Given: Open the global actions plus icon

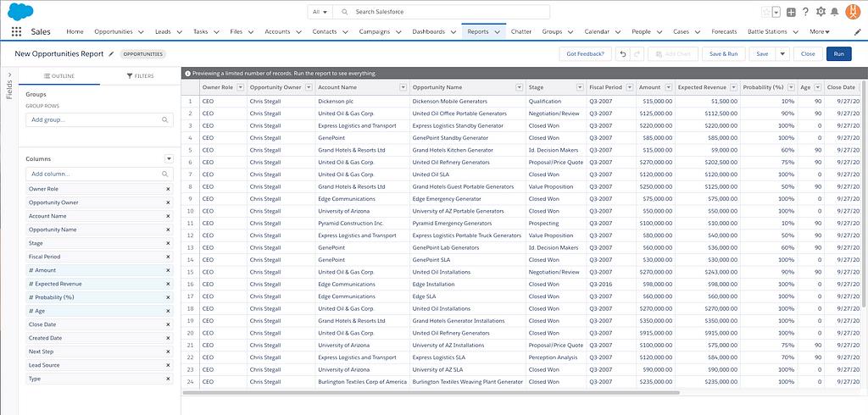Looking at the screenshot, I should click(791, 12).
